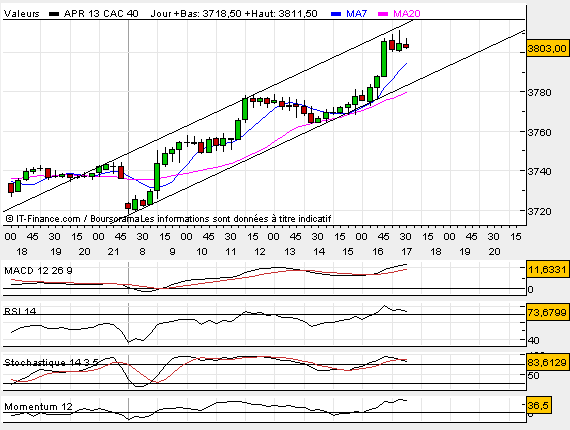This screenshot has height=430, width=570.
Task: Click the date label 9 on the time axis
Action: click(x=172, y=252)
